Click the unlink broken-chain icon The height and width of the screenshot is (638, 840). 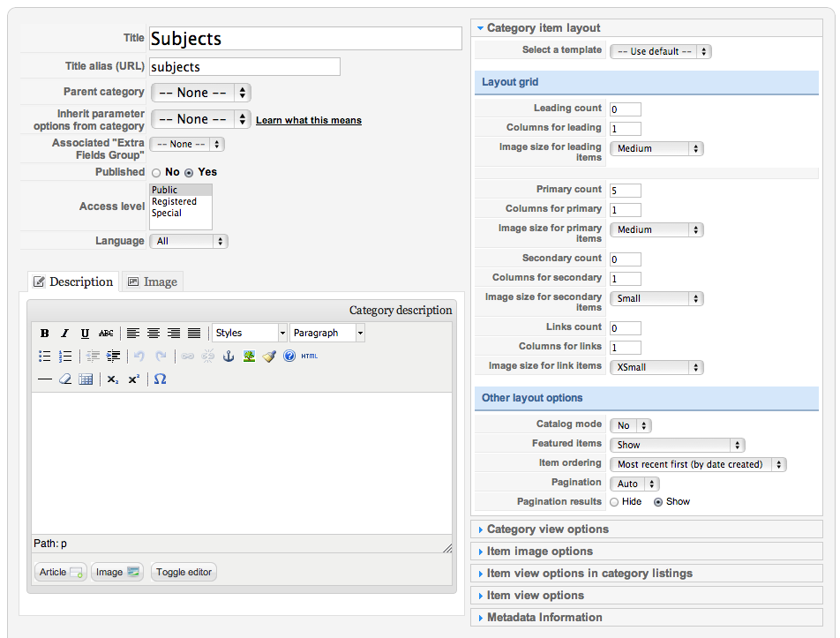tap(208, 357)
